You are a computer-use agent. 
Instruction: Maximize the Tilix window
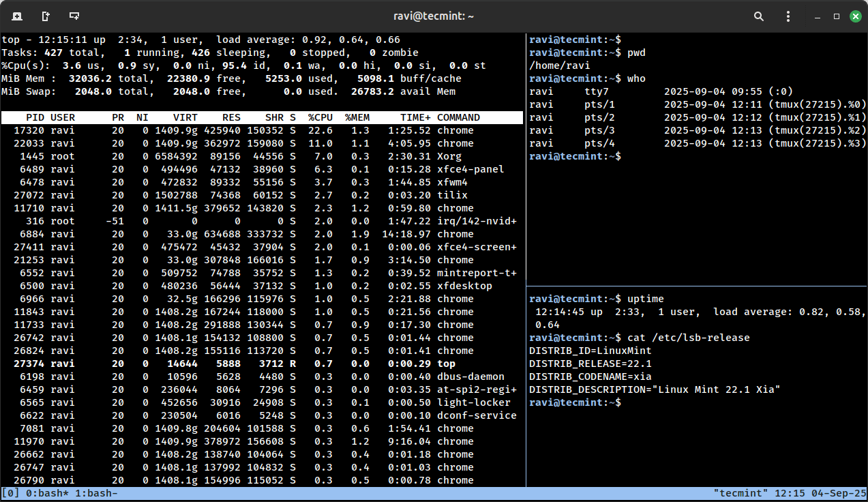pos(837,16)
